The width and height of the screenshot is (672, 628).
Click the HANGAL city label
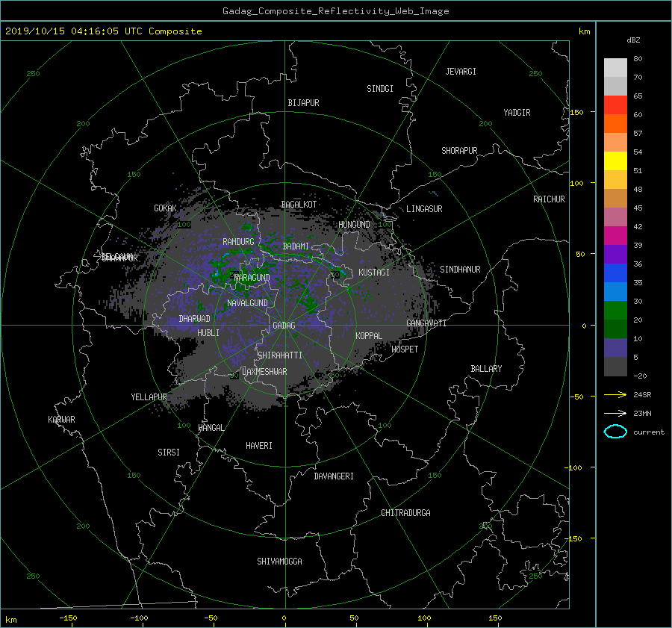tap(211, 428)
